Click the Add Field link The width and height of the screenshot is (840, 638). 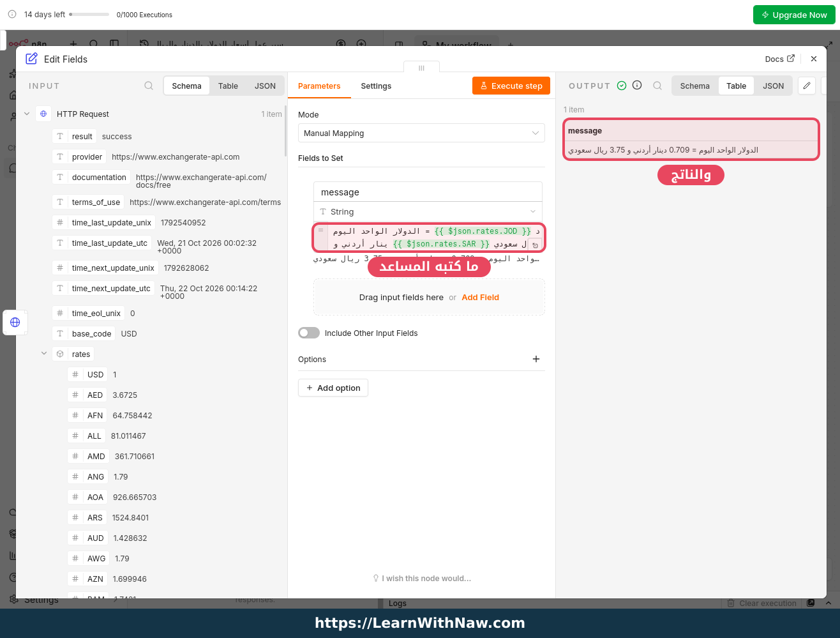481,297
